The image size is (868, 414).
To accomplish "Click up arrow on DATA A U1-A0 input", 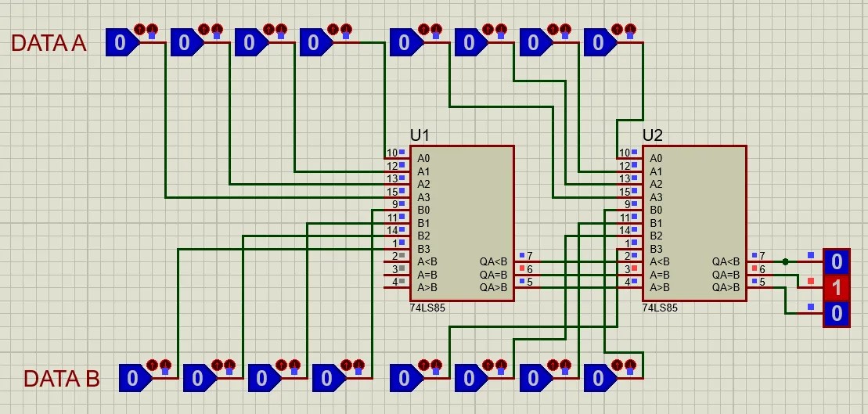I will [333, 29].
